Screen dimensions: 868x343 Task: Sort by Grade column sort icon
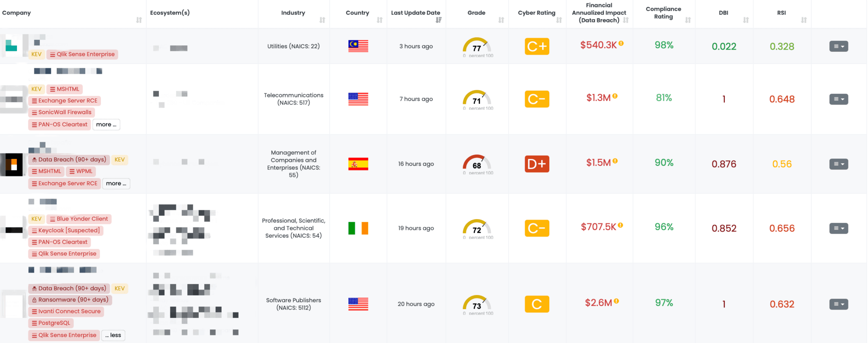[x=501, y=20]
